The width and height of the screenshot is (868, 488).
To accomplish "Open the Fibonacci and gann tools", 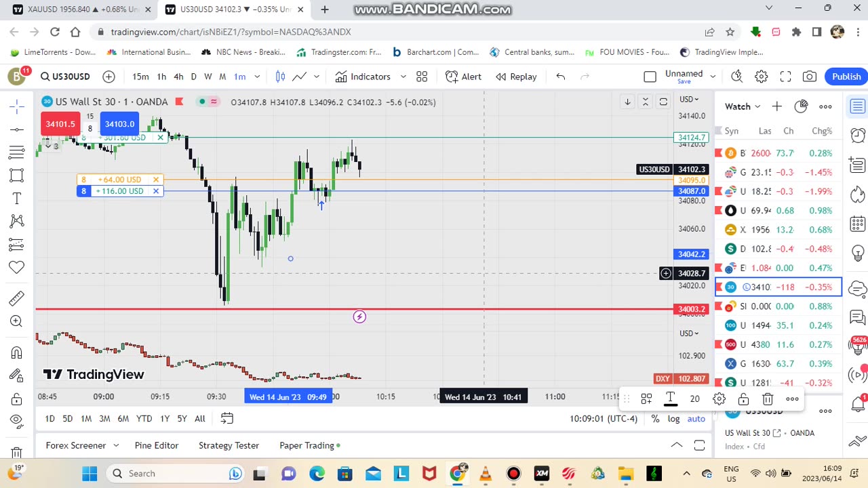I will pyautogui.click(x=17, y=152).
